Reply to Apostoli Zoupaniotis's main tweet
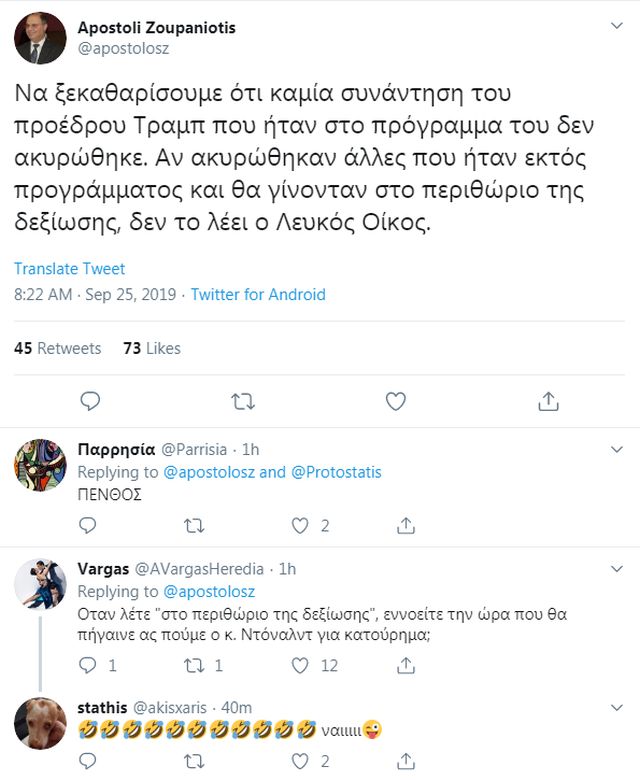Screen dimensions: 640x781 tap(90, 402)
